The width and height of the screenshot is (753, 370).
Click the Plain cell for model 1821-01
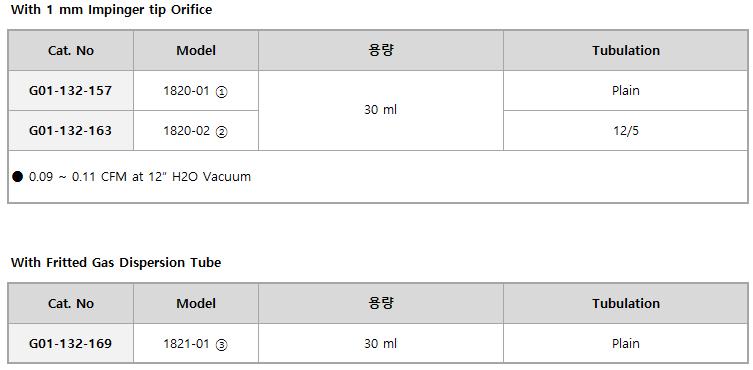pyautogui.click(x=626, y=344)
